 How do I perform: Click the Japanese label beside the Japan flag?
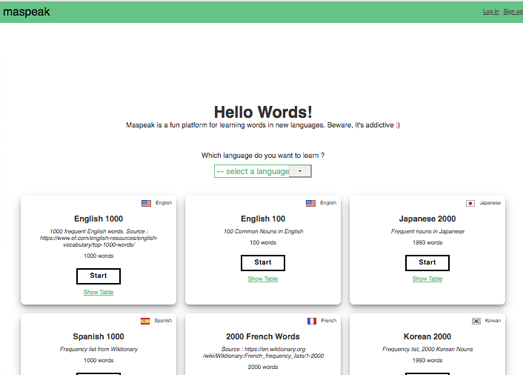(x=490, y=203)
